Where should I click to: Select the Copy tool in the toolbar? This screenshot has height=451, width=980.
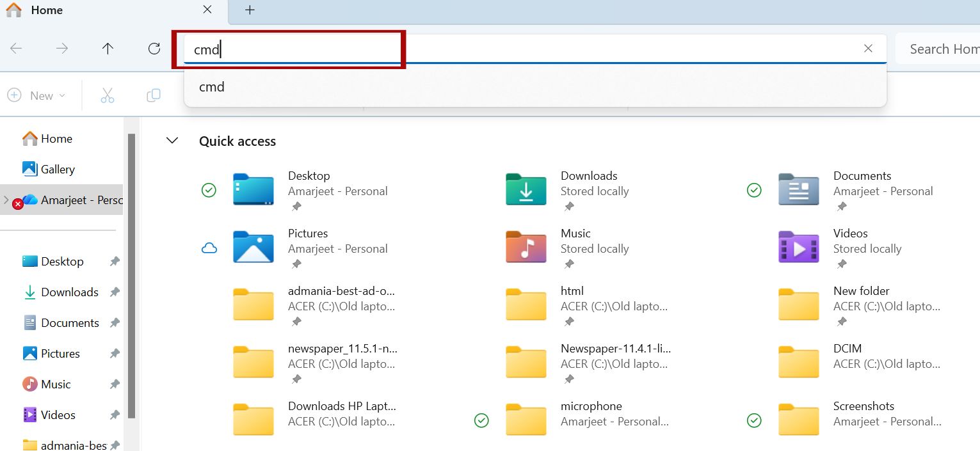(153, 95)
